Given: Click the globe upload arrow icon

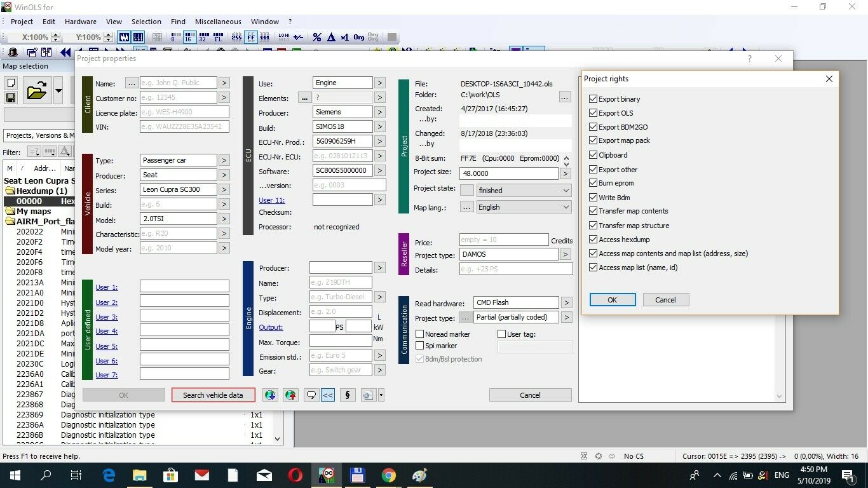Looking at the screenshot, I should 291,395.
